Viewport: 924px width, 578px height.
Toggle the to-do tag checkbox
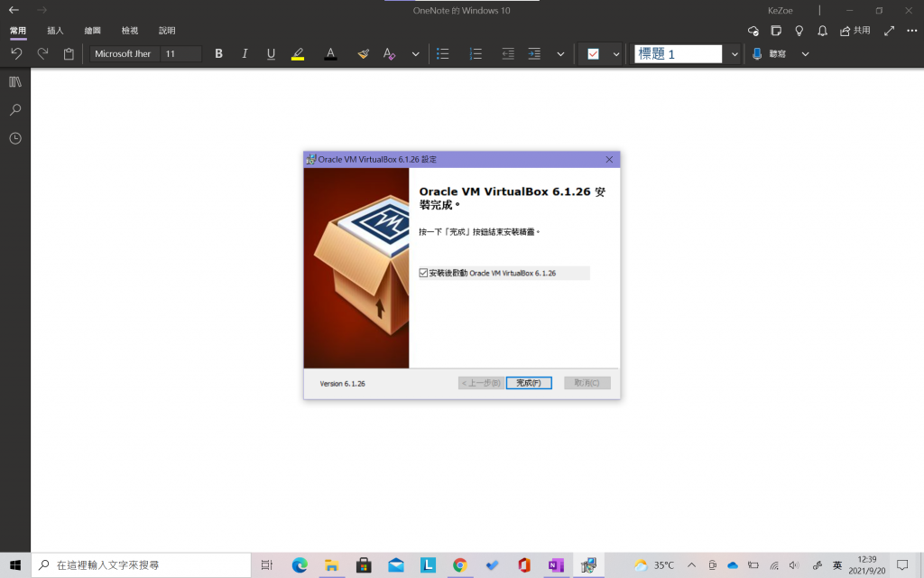(x=594, y=53)
